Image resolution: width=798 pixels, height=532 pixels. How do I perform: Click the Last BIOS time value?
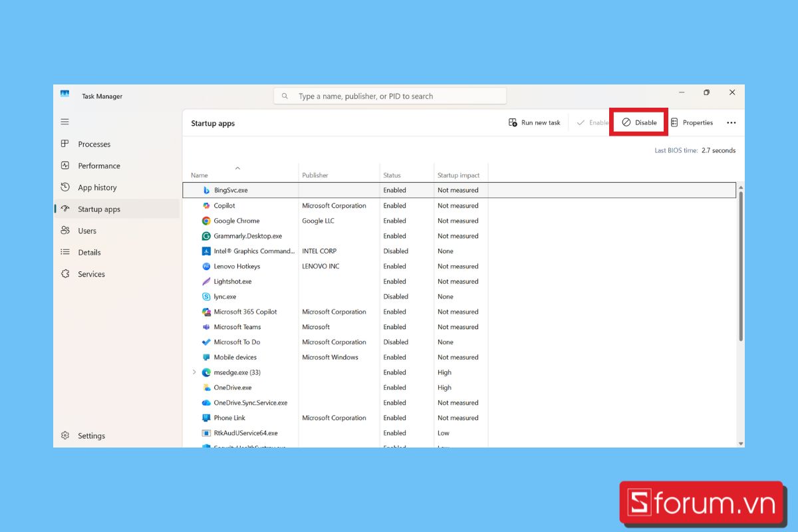(x=718, y=150)
